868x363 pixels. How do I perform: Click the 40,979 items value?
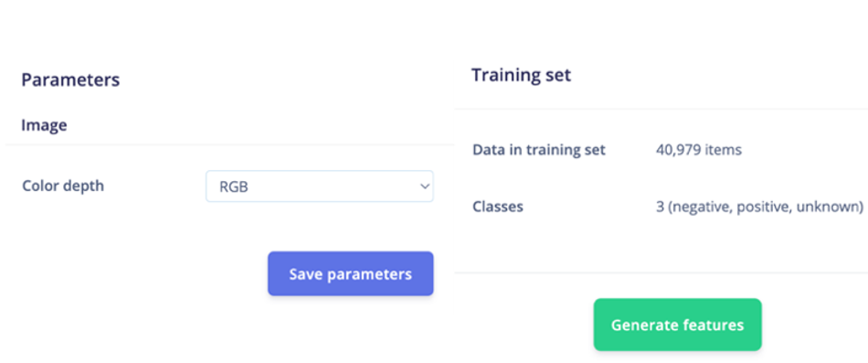pyautogui.click(x=699, y=150)
